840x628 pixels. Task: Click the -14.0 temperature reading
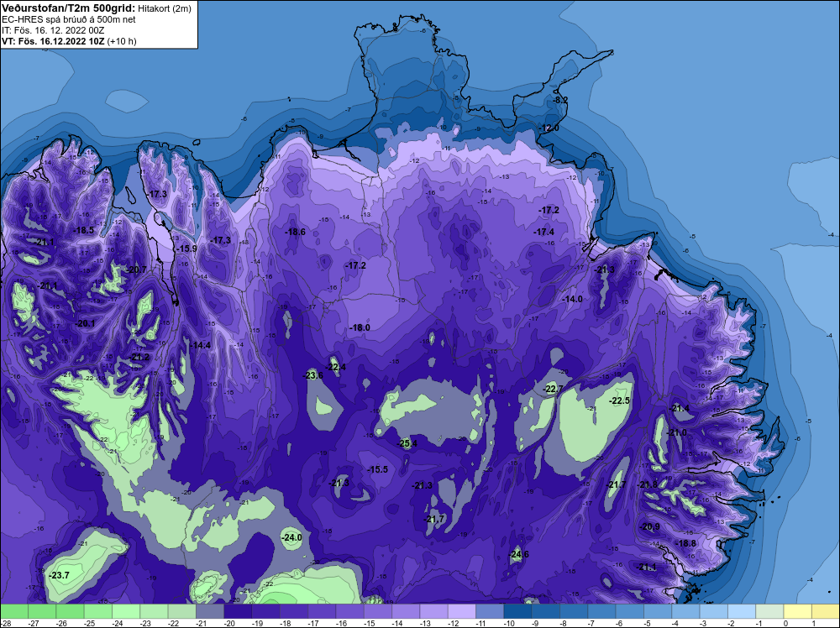[573, 299]
